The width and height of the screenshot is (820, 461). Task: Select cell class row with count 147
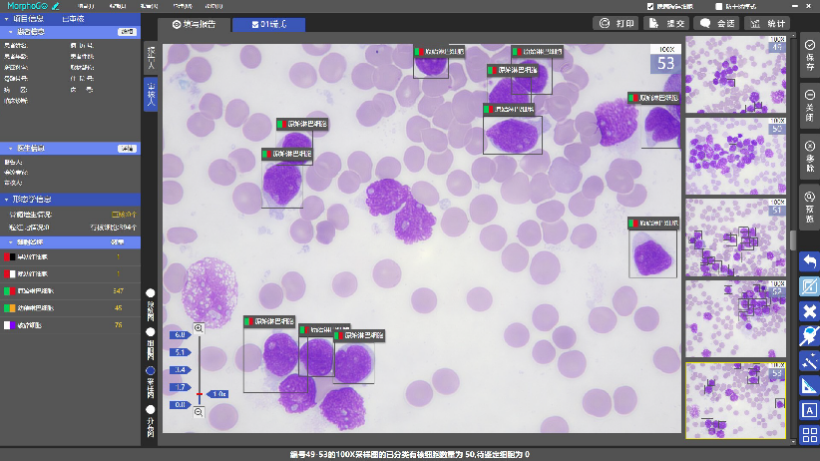tap(70, 291)
